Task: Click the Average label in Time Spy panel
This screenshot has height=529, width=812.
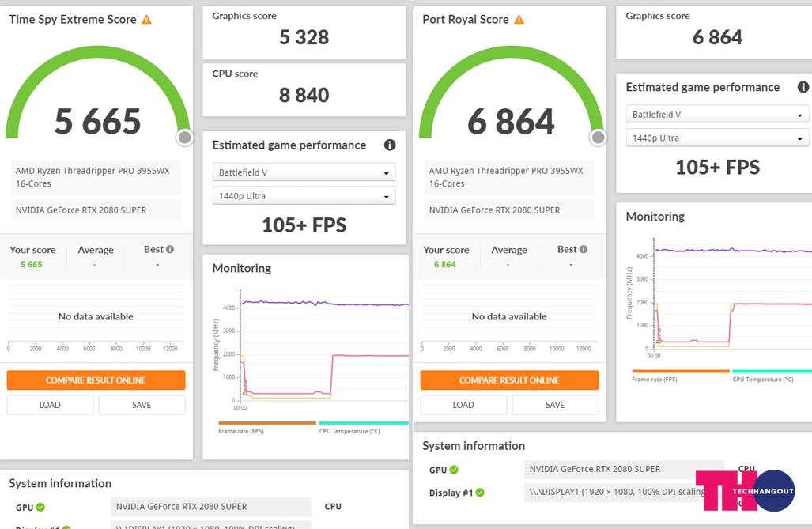Action: (96, 250)
